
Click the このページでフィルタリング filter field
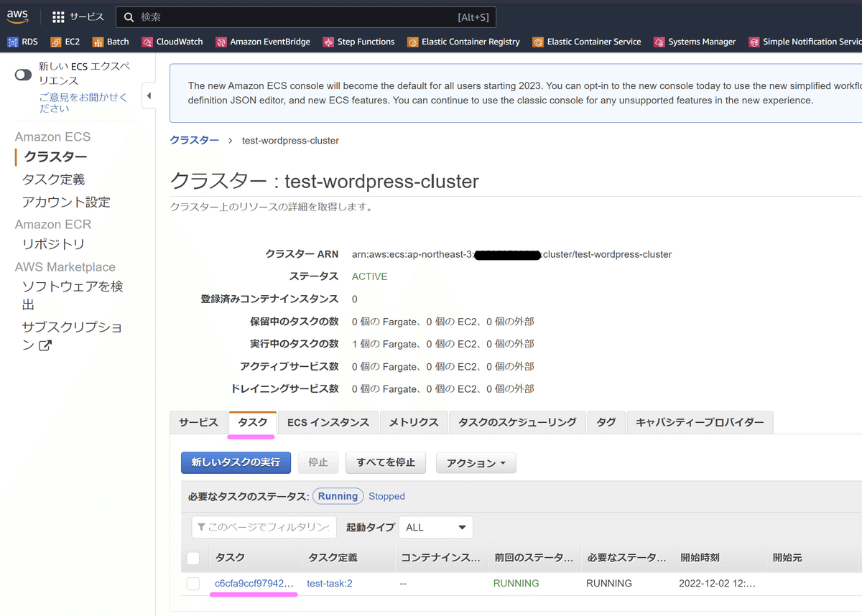[x=264, y=527]
